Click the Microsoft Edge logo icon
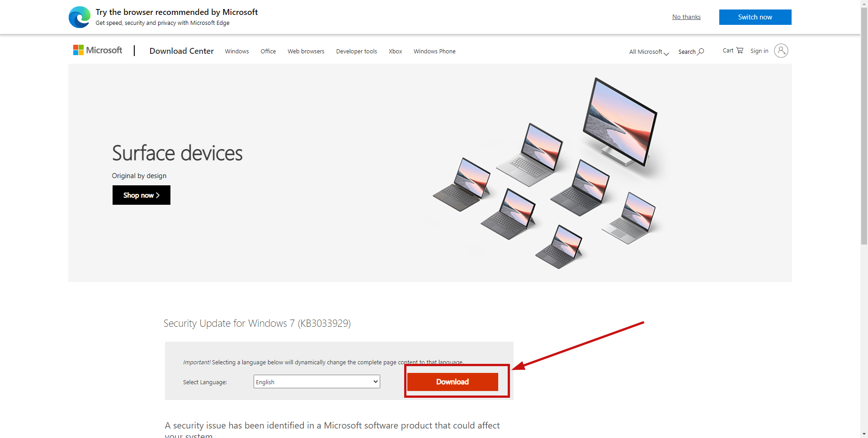Screen dimensions: 868x438 click(80, 17)
